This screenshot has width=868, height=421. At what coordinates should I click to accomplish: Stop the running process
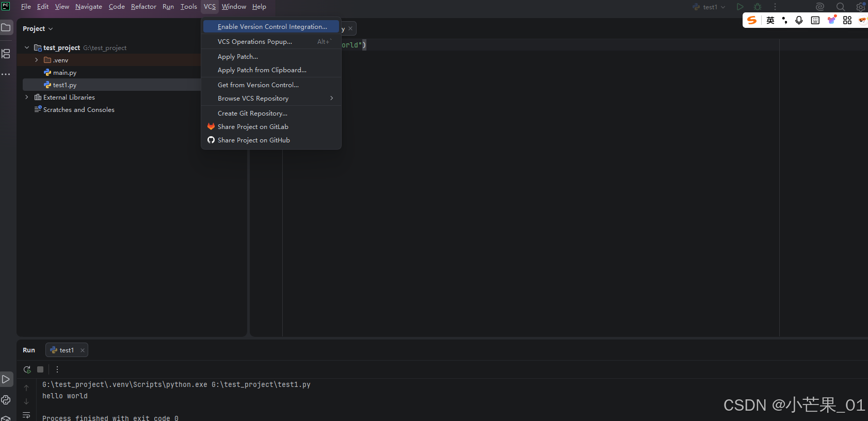(40, 369)
